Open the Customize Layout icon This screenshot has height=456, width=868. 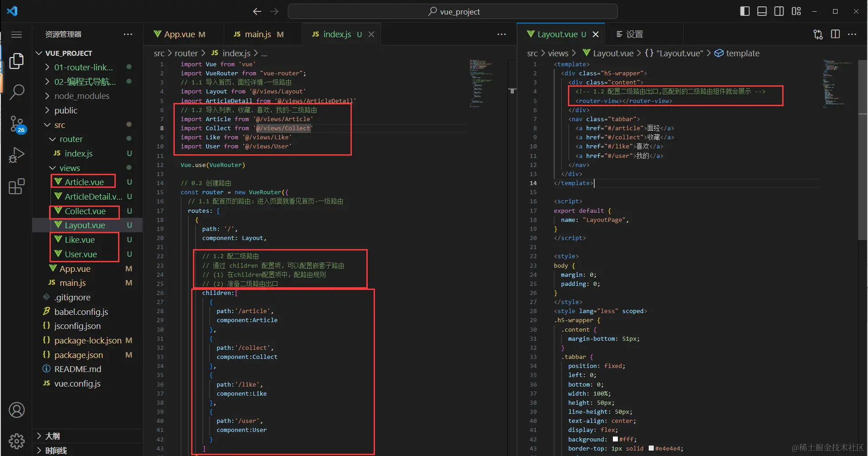tap(796, 11)
